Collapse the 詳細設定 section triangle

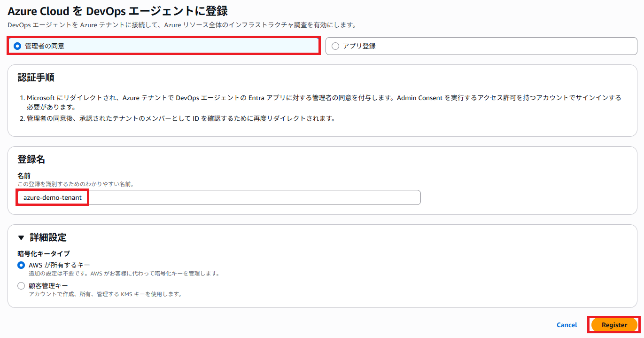pos(21,237)
